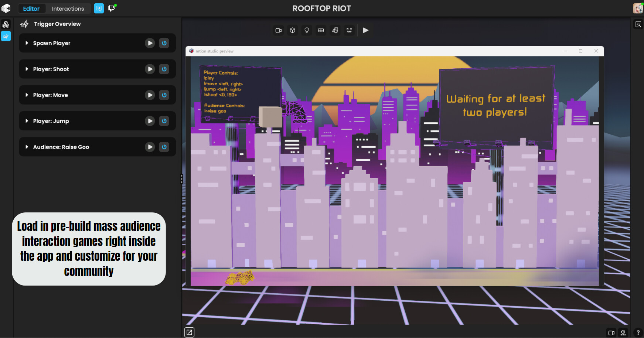Open the shapes tool in the toolbar
Screen dimensions: 644x338
(x=335, y=30)
